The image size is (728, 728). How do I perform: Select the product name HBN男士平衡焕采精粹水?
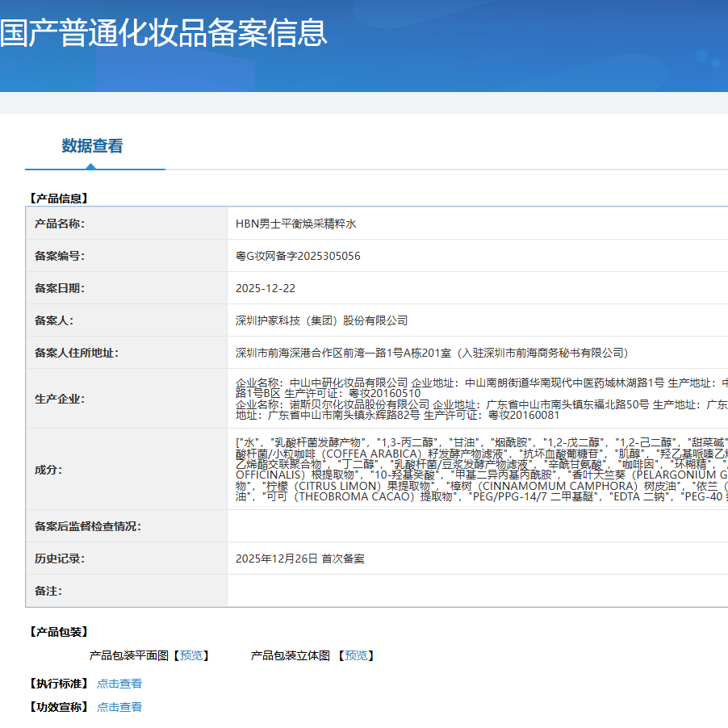(295, 224)
